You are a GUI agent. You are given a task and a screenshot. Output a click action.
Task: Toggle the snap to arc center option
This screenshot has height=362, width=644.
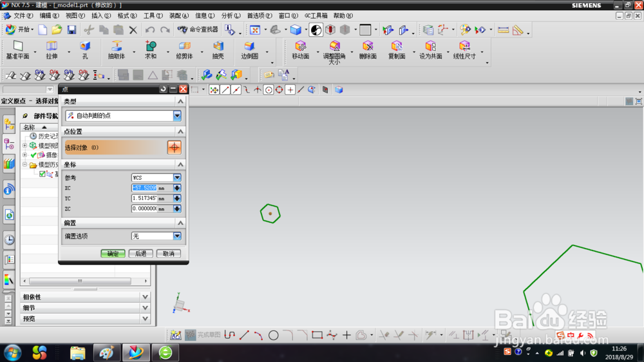[x=269, y=90]
